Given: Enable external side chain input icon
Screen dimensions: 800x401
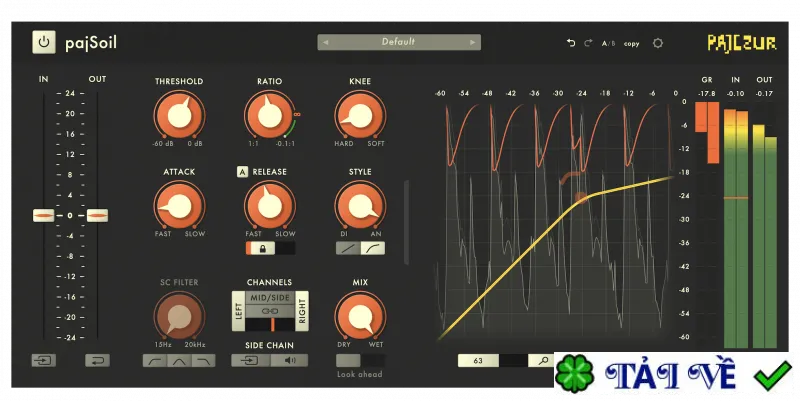Looking at the screenshot, I should 251,361.
